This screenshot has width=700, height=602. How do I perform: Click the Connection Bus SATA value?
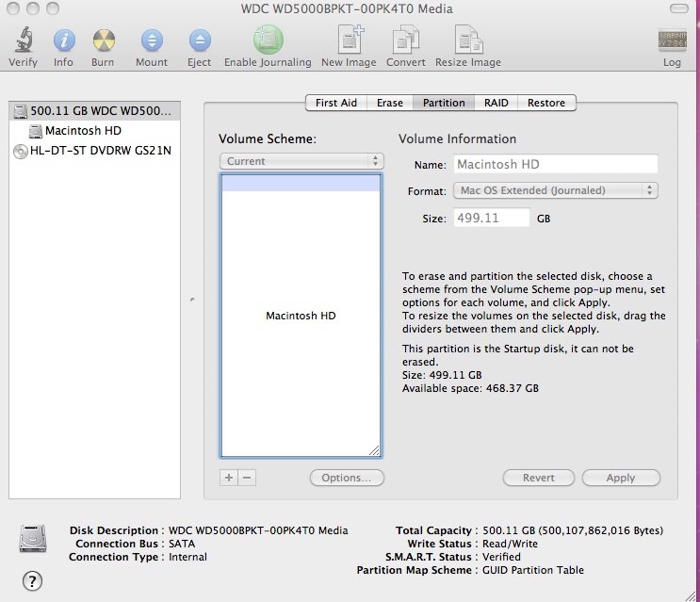coord(182,544)
